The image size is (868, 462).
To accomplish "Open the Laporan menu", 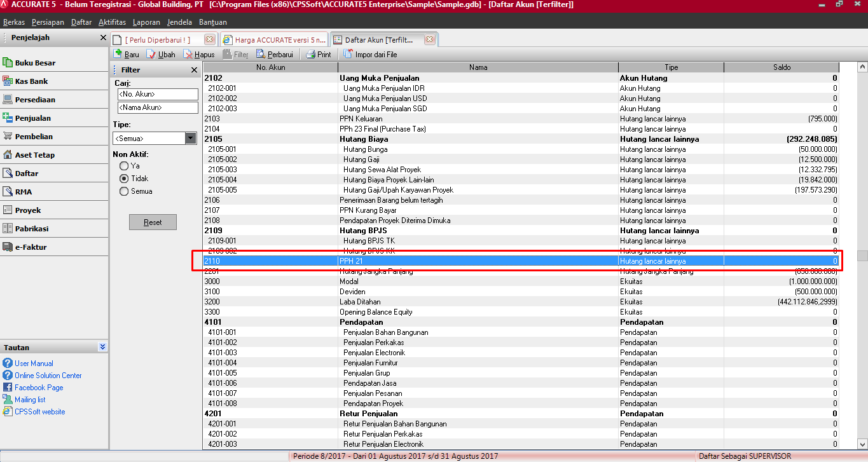I will pyautogui.click(x=146, y=22).
